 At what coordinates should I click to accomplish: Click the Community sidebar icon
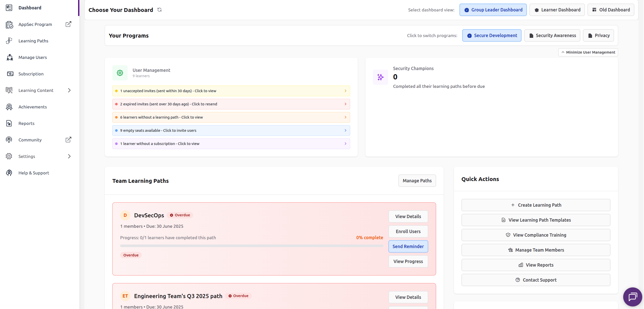tap(9, 140)
